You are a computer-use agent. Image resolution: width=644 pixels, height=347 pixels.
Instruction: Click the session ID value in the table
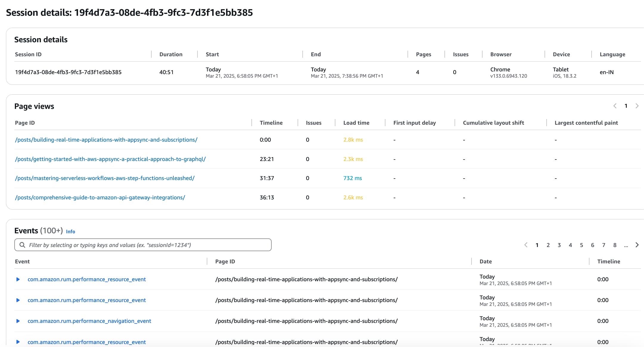pyautogui.click(x=68, y=72)
